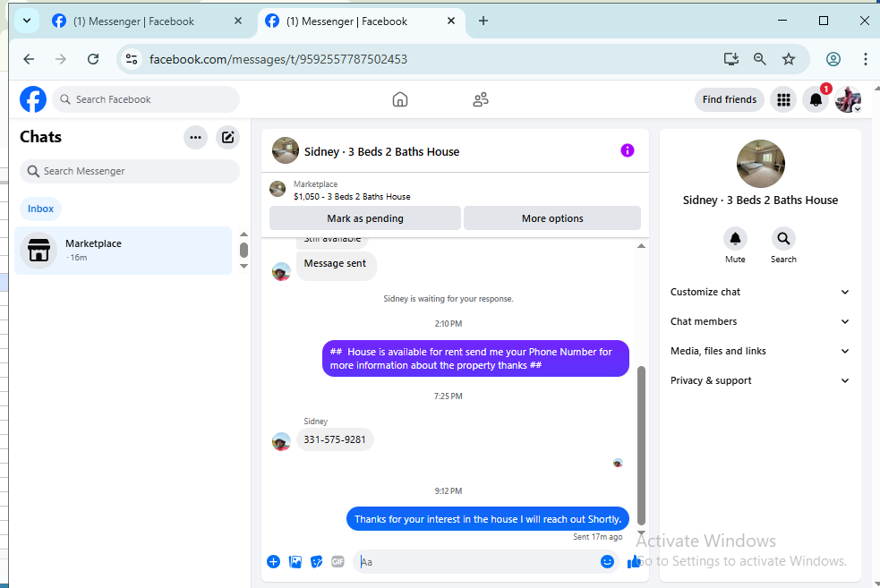
Task: Click the purple conversation information icon
Action: (627, 150)
